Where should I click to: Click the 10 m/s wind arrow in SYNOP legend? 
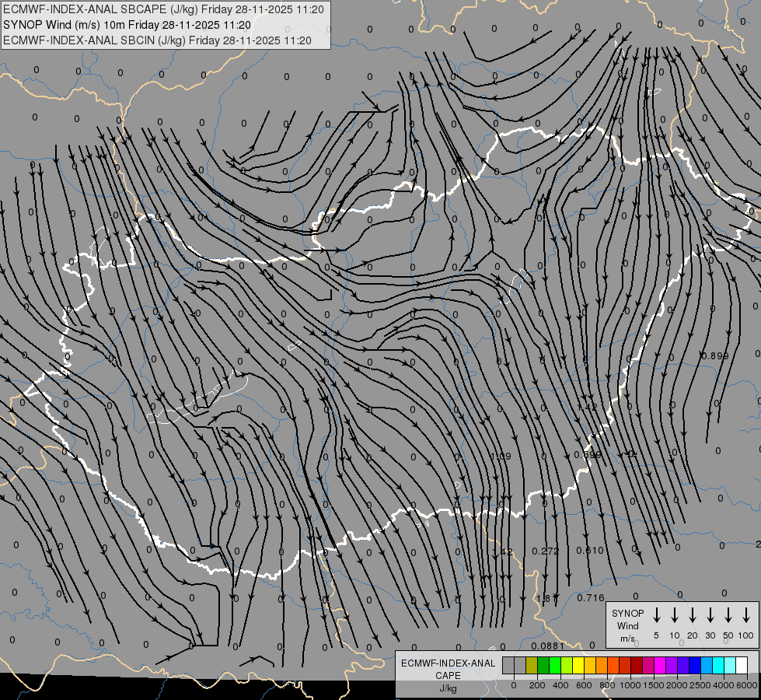tap(674, 615)
